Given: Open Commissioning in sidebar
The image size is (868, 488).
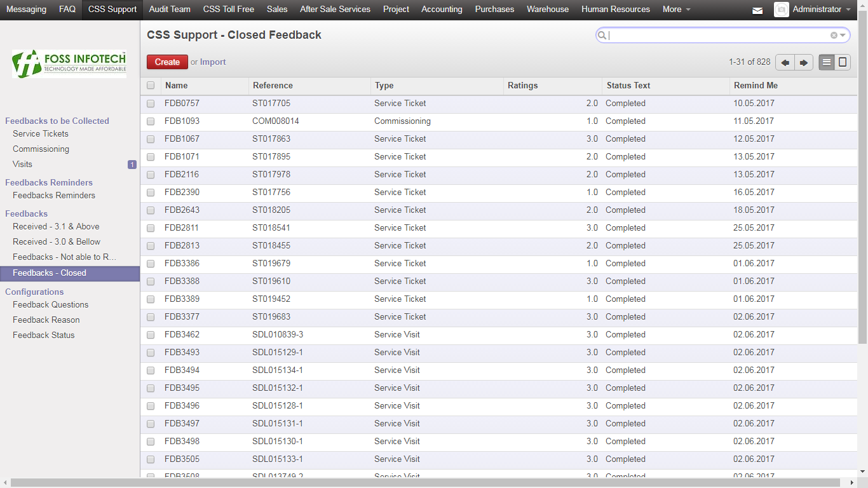Looking at the screenshot, I should [41, 149].
